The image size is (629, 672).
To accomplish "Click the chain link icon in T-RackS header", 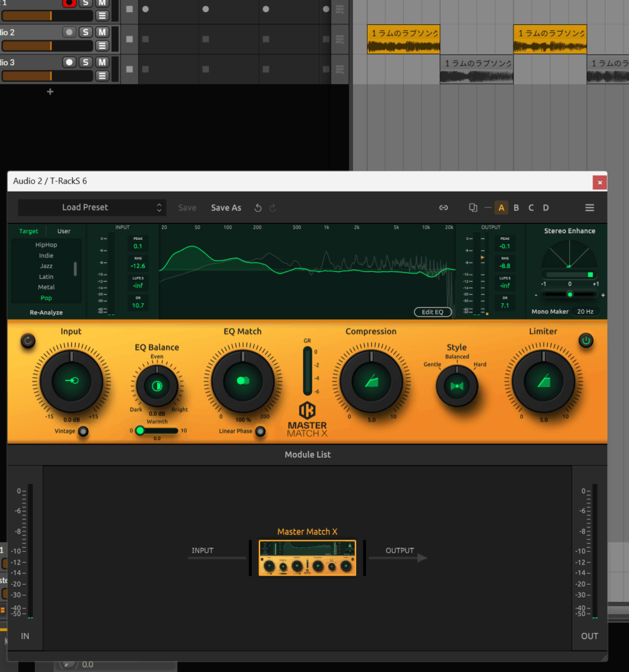I will pos(444,208).
